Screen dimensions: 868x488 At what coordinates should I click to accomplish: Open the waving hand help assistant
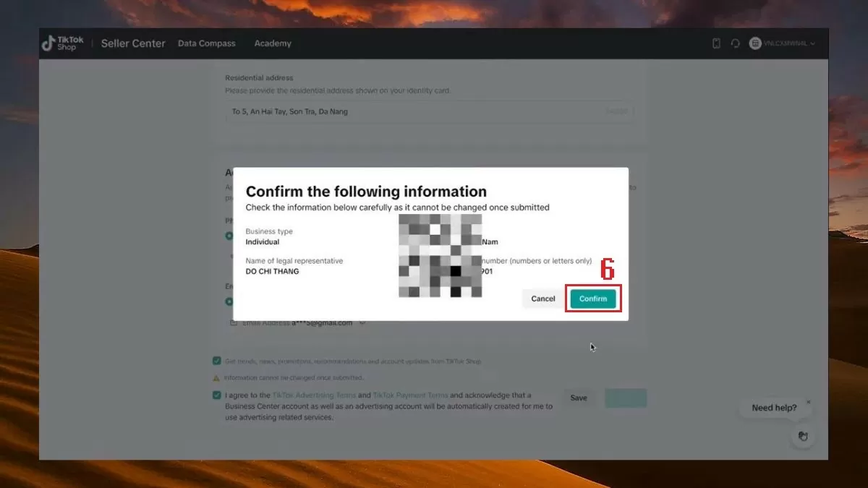(x=802, y=436)
